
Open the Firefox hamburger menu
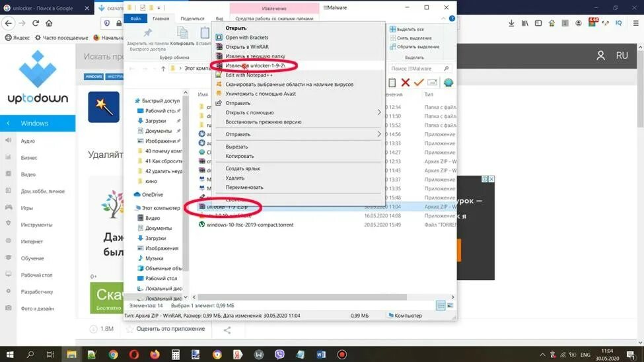(x=635, y=23)
